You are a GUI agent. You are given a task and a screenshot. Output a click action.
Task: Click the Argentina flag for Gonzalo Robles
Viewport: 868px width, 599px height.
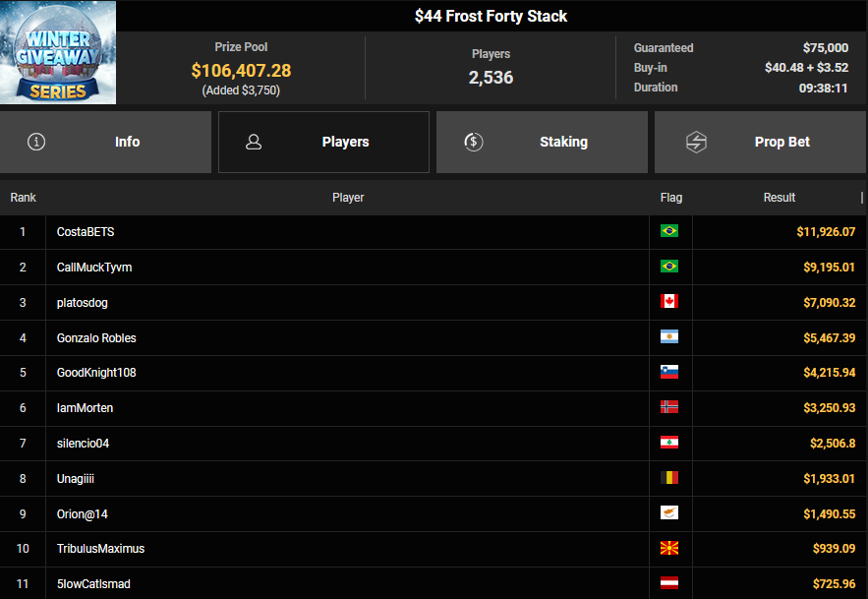(x=669, y=337)
